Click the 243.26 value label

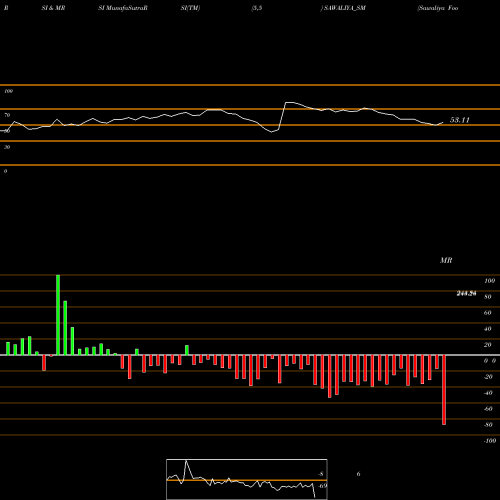(466, 293)
